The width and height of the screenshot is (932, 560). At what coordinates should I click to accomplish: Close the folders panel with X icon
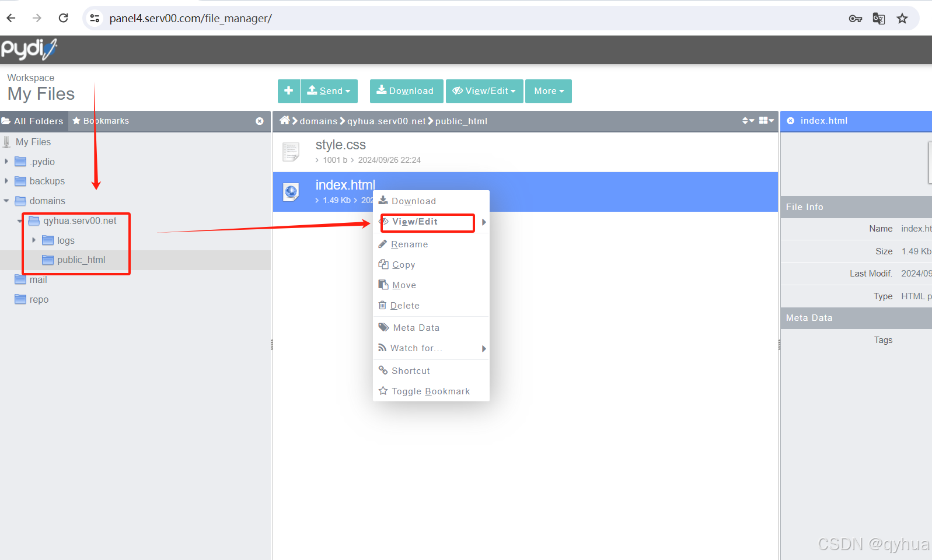(x=260, y=121)
